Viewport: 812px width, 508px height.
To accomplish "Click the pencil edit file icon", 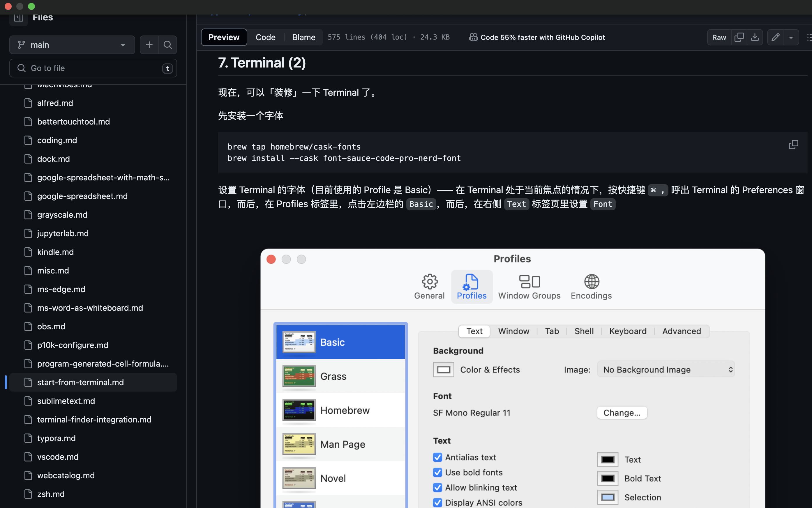I will (775, 37).
